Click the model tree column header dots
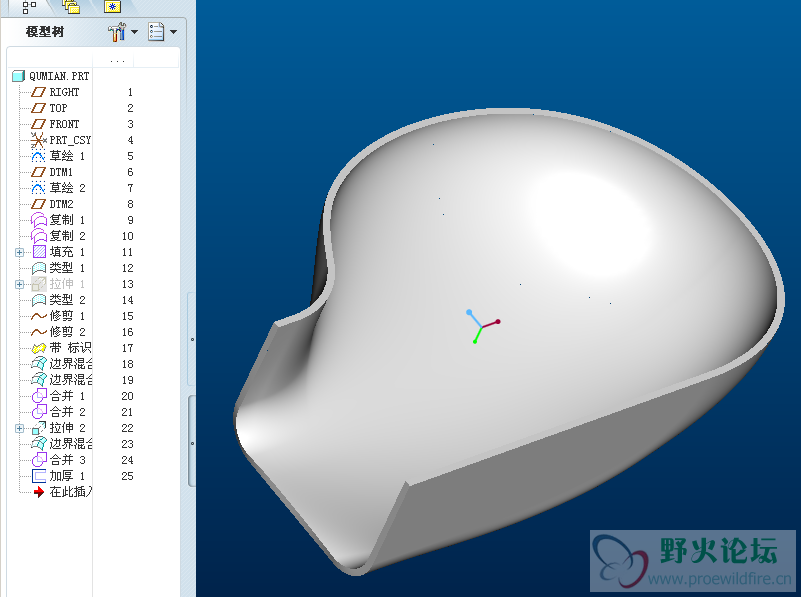 click(x=117, y=61)
